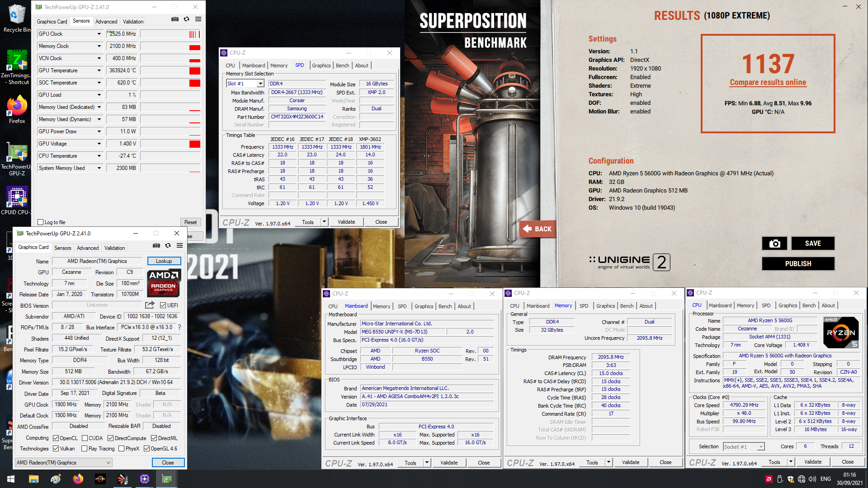
Task: Open About tab in CPU-Z CPU window
Action: click(x=828, y=305)
